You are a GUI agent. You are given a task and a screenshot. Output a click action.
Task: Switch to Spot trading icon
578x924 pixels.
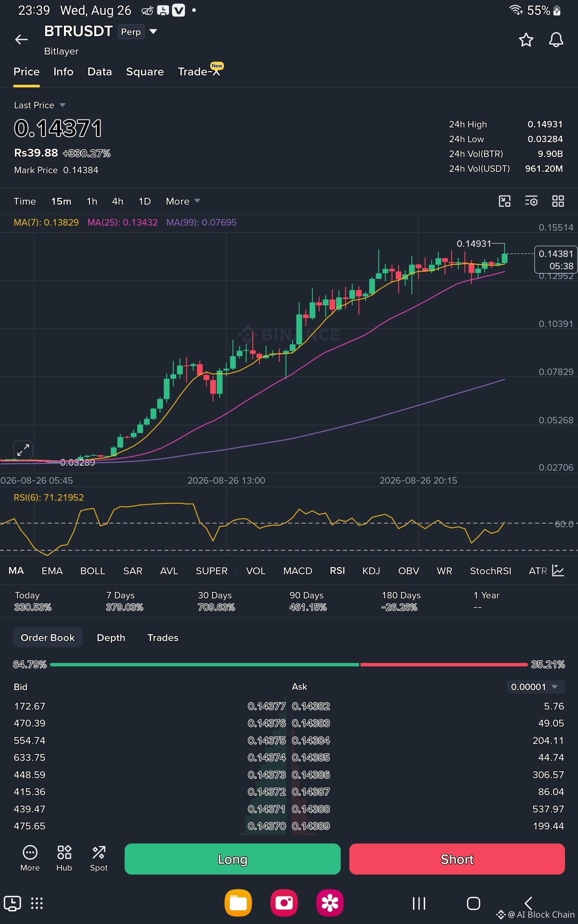(x=99, y=858)
